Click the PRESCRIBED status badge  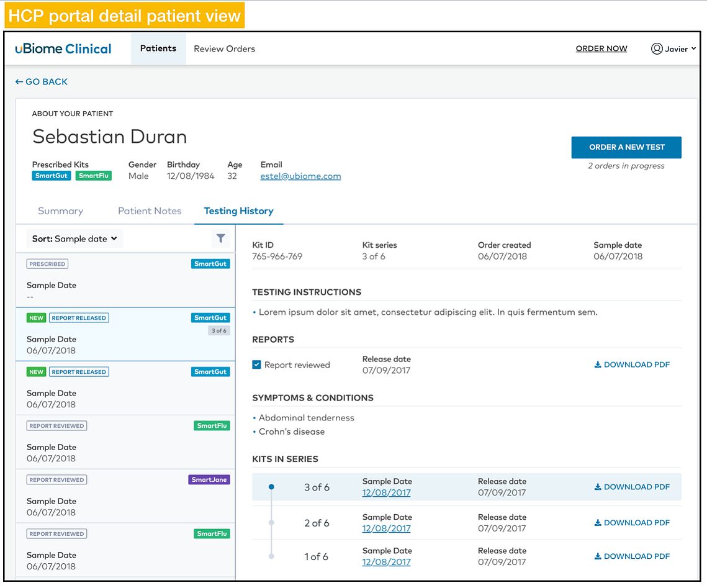[x=47, y=264]
